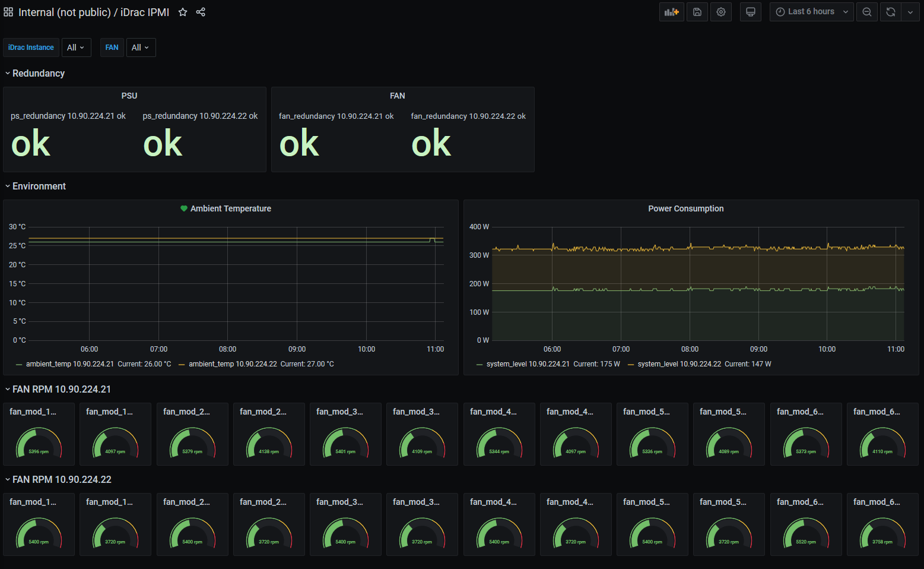Click the Add panel icon

click(672, 12)
